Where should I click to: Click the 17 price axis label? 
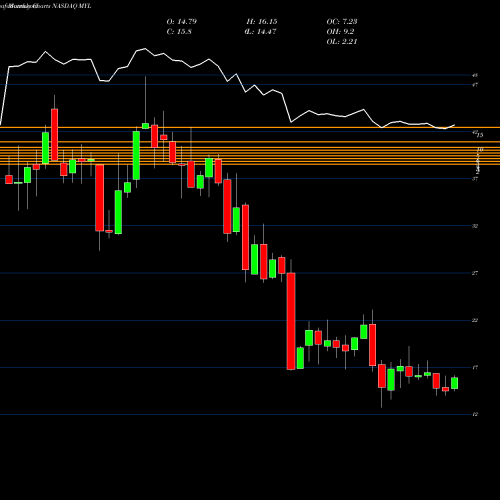click(x=475, y=368)
